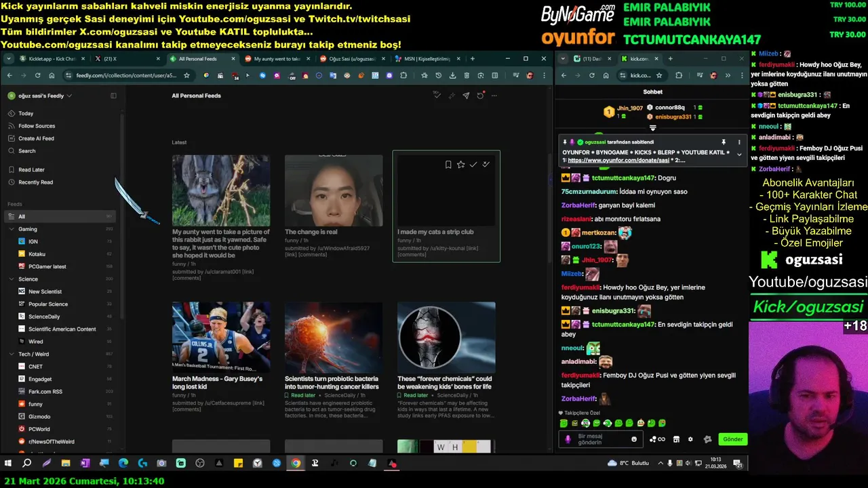Viewport: 868px width, 488px height.
Task: Mark all as read with the checkmark icon in the feed header
Action: 437,96
